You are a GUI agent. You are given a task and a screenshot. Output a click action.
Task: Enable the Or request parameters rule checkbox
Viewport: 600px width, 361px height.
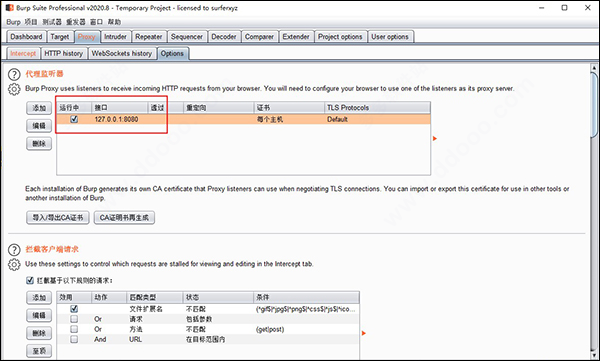pyautogui.click(x=74, y=319)
